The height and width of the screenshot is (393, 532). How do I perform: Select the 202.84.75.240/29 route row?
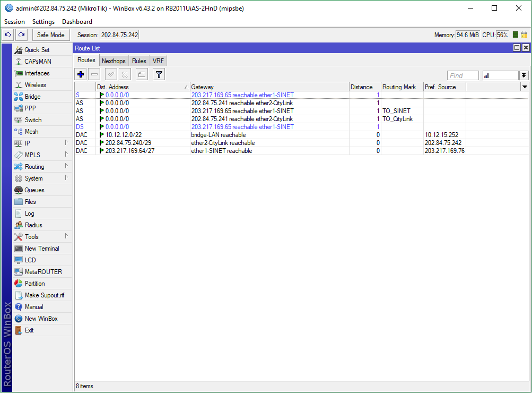pyautogui.click(x=302, y=143)
